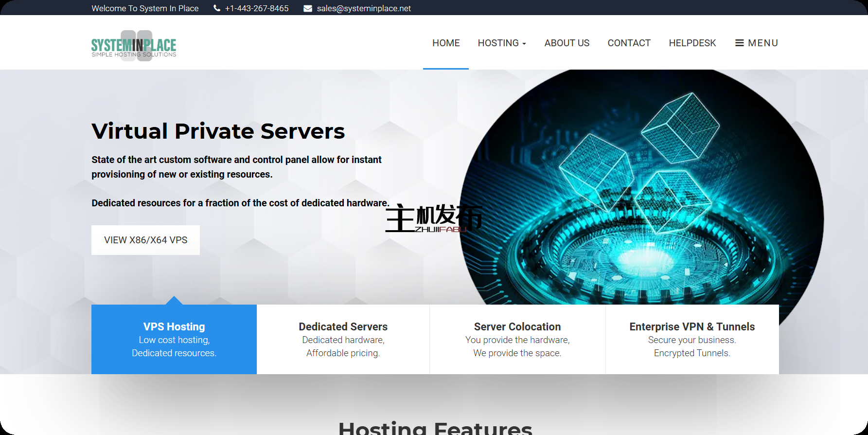Expand the Hosting dropdown caret
Viewport: 868px width, 435px height.
click(524, 44)
